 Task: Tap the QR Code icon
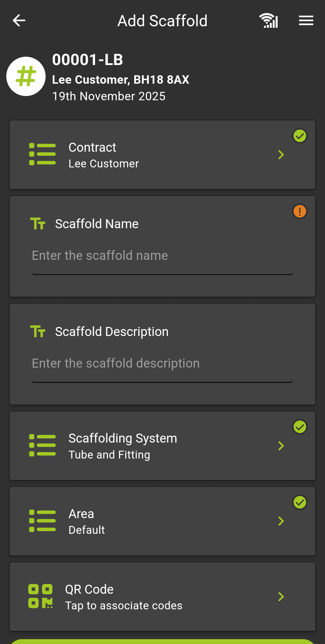point(40,596)
